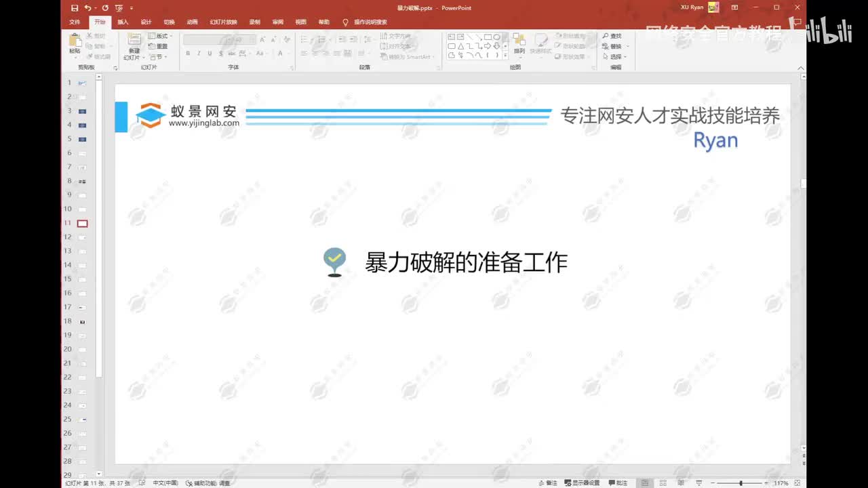
Task: Open the 替换 replace dropdown arrow
Action: [627, 47]
